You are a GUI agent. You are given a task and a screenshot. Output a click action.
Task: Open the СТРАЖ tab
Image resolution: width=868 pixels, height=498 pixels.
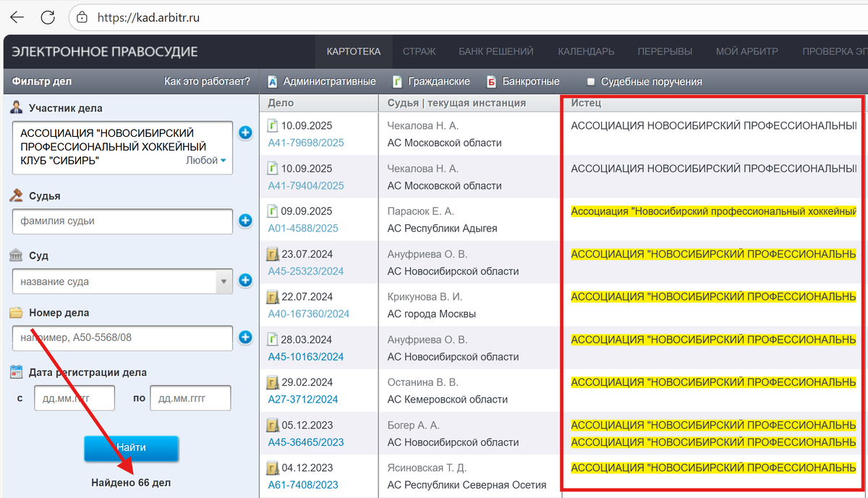[419, 51]
